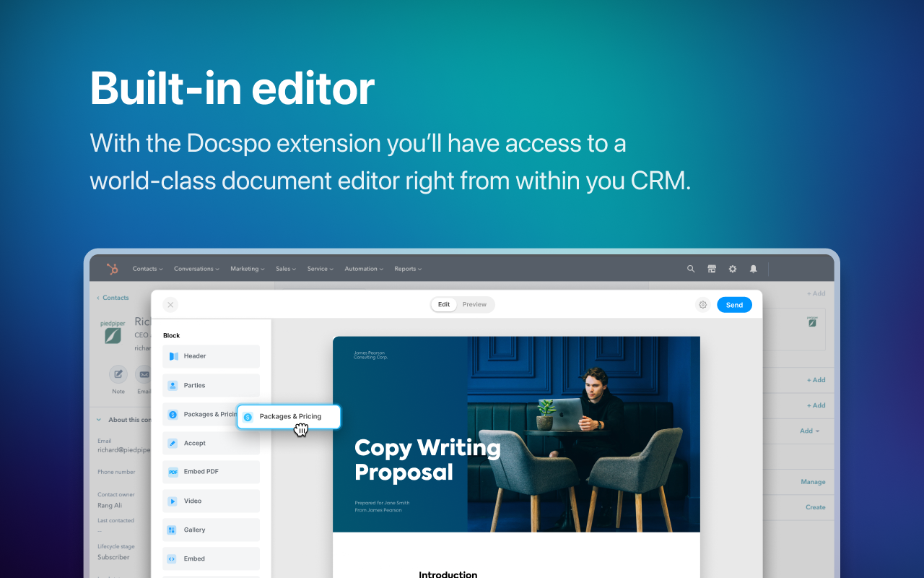Click the richard@piedpipe email value
The image size is (924, 578).
point(123,449)
